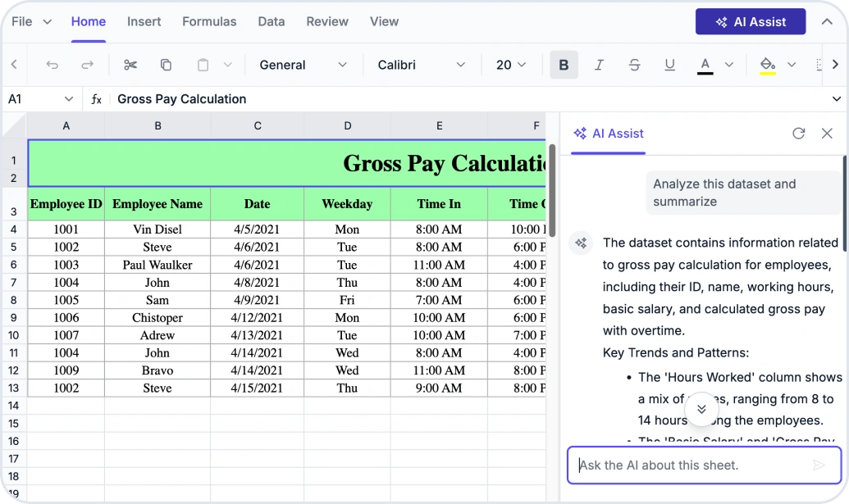Collapse the ribbon with the up chevron
Image resolution: width=849 pixels, height=504 pixels.
point(827,21)
